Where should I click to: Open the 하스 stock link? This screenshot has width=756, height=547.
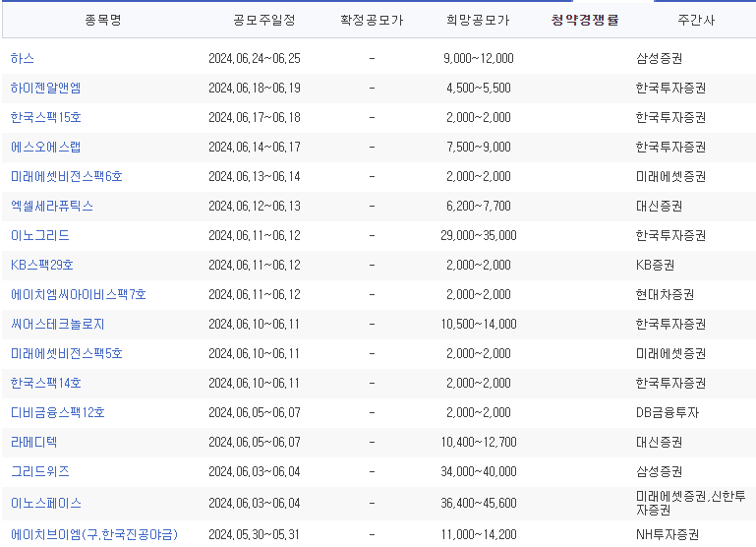coord(23,58)
